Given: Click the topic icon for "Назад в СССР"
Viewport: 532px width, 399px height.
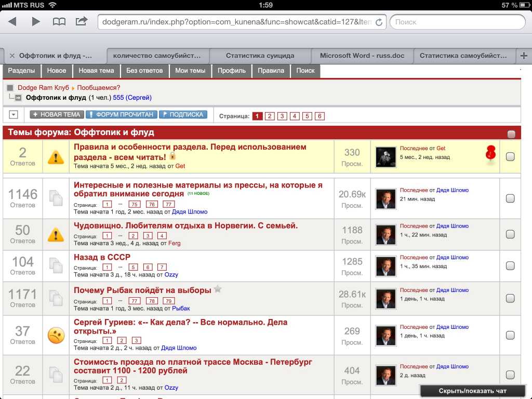Looking at the screenshot, I should coord(56,265).
